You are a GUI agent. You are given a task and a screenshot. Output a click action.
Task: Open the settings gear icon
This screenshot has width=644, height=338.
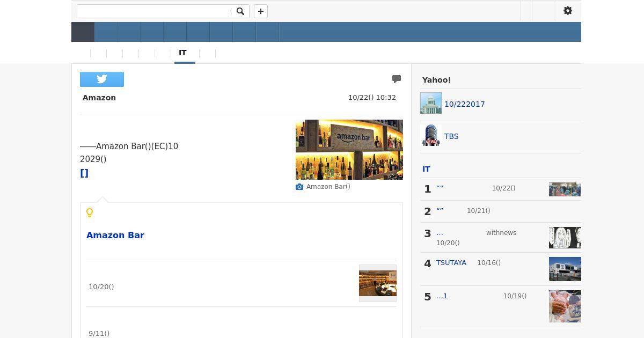pos(568,11)
